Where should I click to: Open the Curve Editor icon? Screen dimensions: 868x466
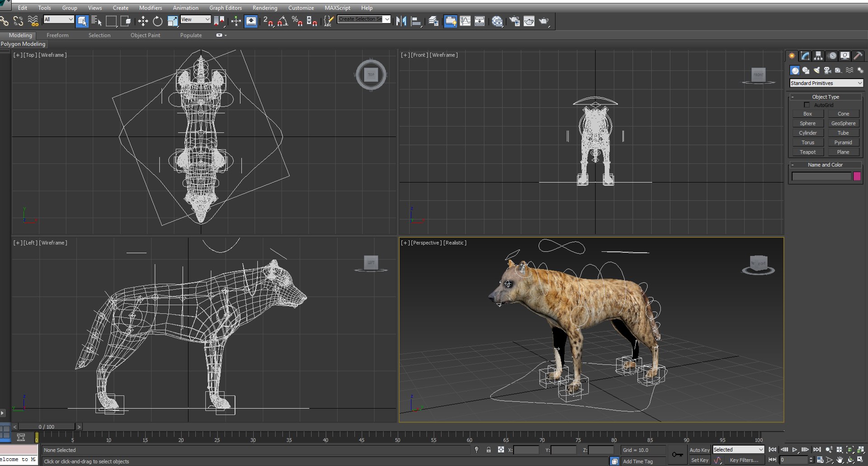pyautogui.click(x=465, y=21)
